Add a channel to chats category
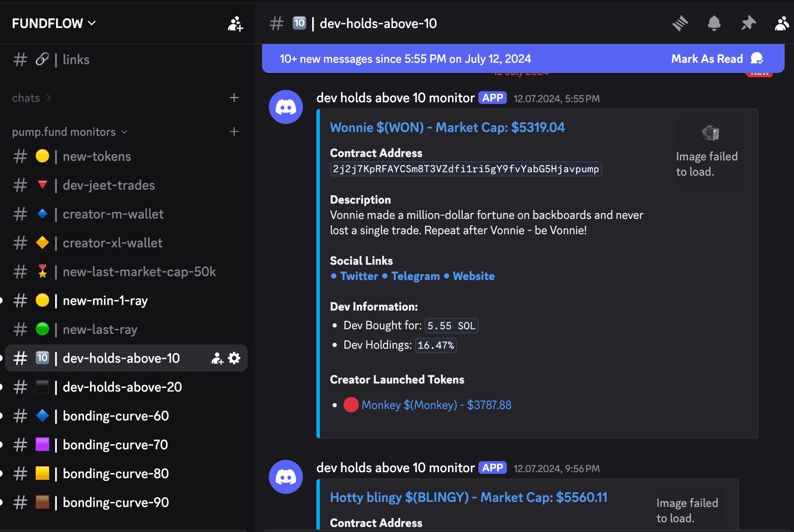 point(234,98)
